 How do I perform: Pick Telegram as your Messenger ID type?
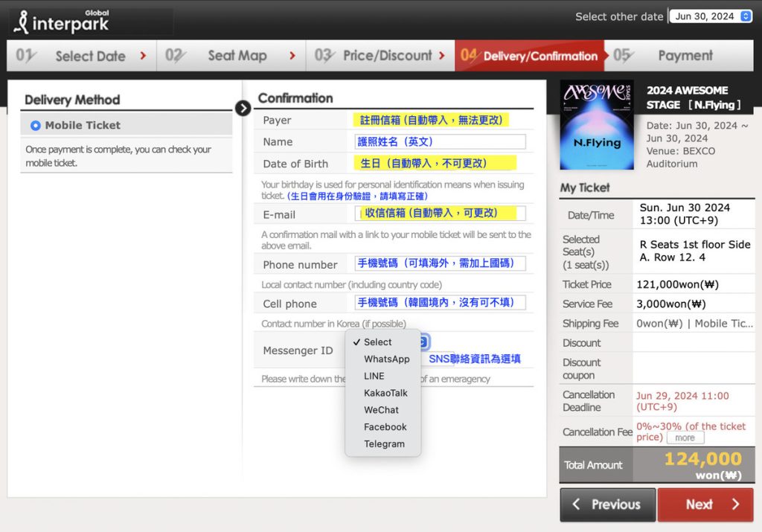[384, 443]
